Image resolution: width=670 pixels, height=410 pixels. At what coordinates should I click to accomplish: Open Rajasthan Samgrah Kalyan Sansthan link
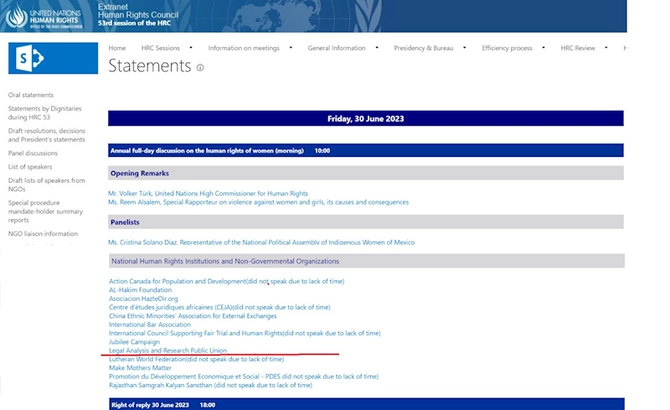click(x=211, y=385)
